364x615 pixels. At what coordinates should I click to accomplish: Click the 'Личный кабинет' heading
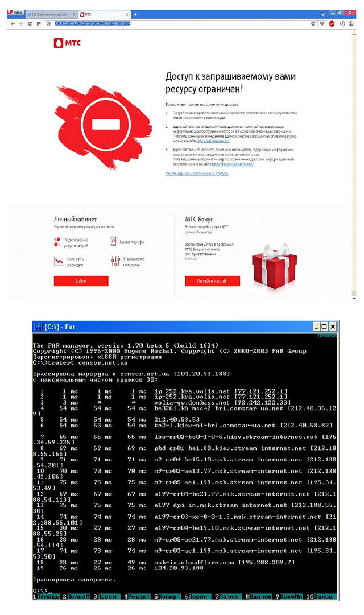coord(75,219)
